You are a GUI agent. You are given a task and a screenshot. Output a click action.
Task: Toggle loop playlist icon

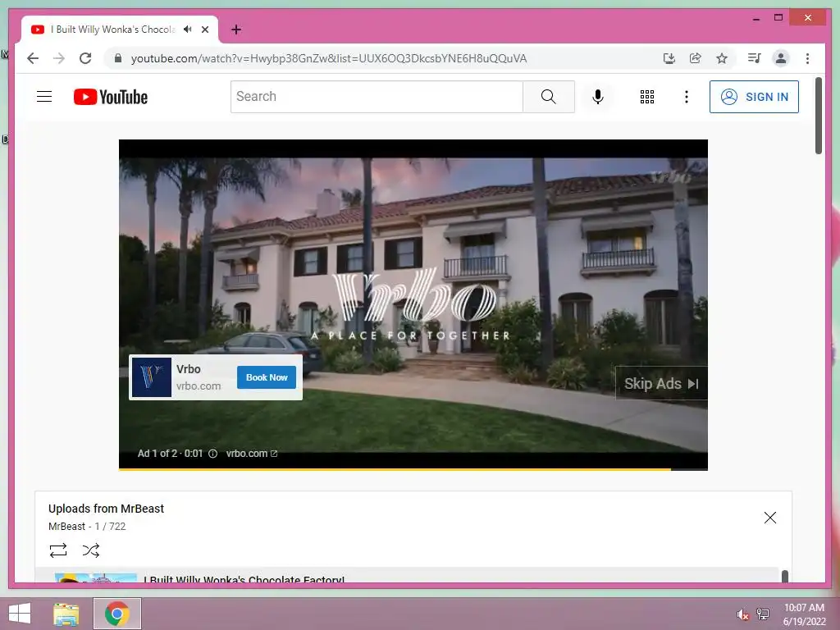point(58,550)
